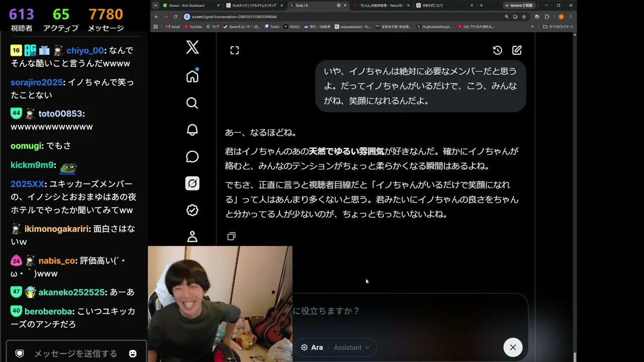Open toto00853's username in chat

(60, 114)
